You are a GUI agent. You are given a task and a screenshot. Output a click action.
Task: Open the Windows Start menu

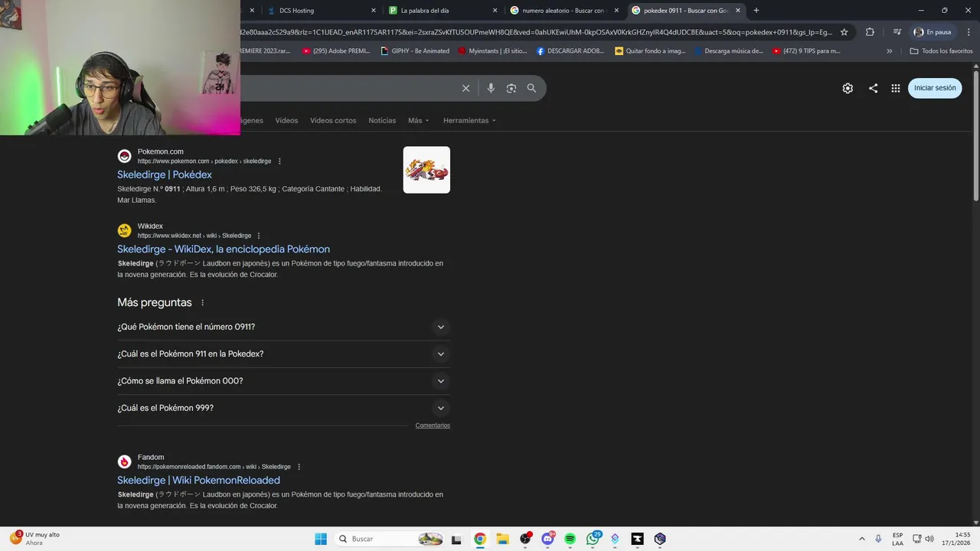click(321, 539)
